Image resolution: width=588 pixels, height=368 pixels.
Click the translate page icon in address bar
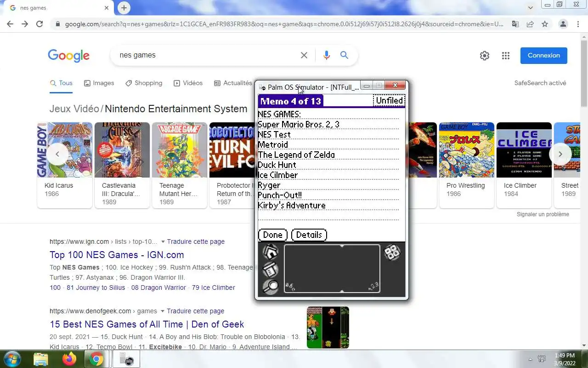pos(515,24)
